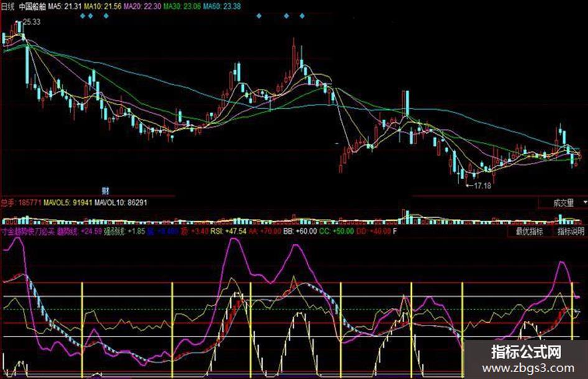The width and height of the screenshot is (588, 379).
Task: Click the 寸金趋势快刀必买 indicator name
Action: [28, 231]
